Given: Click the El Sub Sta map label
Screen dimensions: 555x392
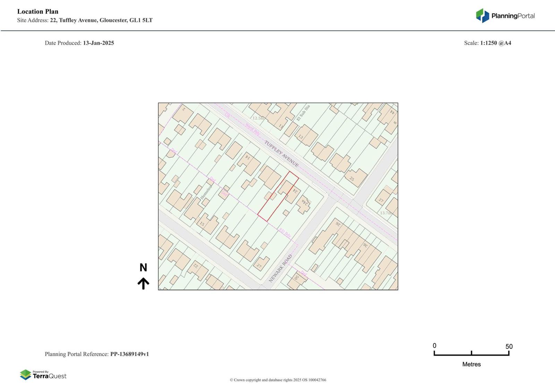Looking at the screenshot, I should [303, 113].
